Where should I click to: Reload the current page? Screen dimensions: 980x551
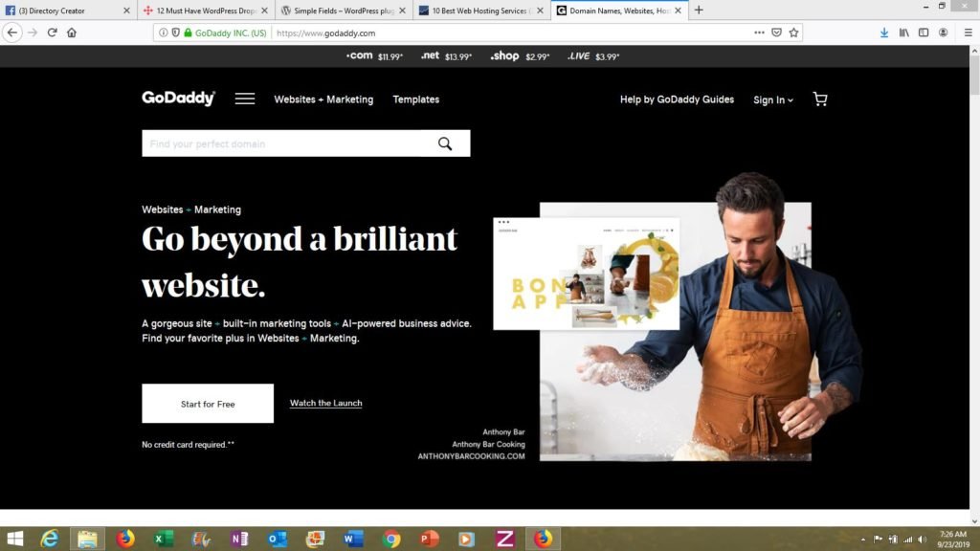(x=53, y=33)
